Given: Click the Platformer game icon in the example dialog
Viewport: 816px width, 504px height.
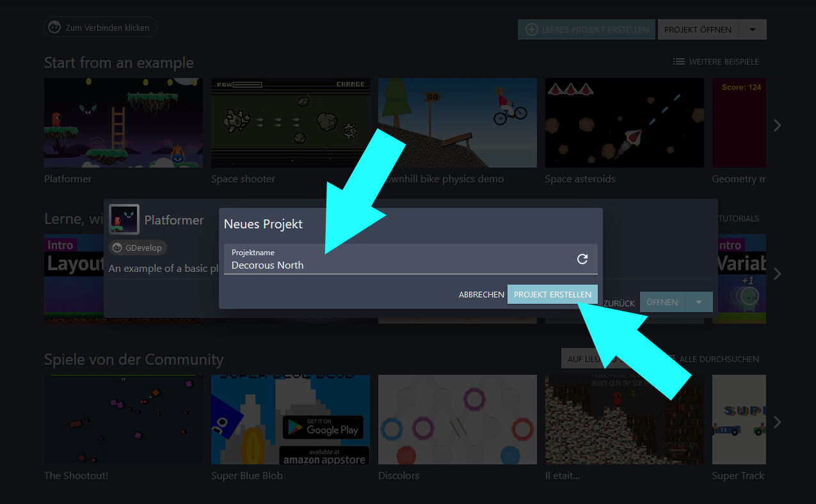Looking at the screenshot, I should pos(124,220).
